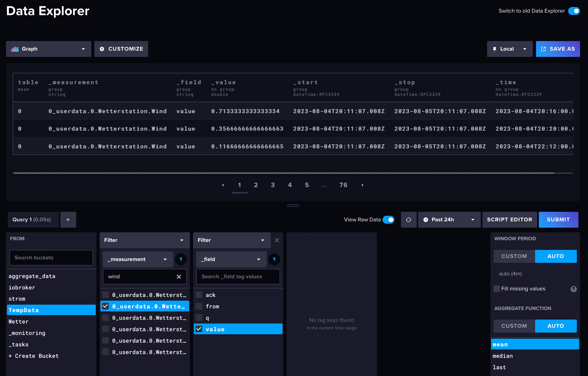Viewport: 588px width, 376px height.
Task: Click the value cell 0.7133333333333334
Action: coord(245,111)
